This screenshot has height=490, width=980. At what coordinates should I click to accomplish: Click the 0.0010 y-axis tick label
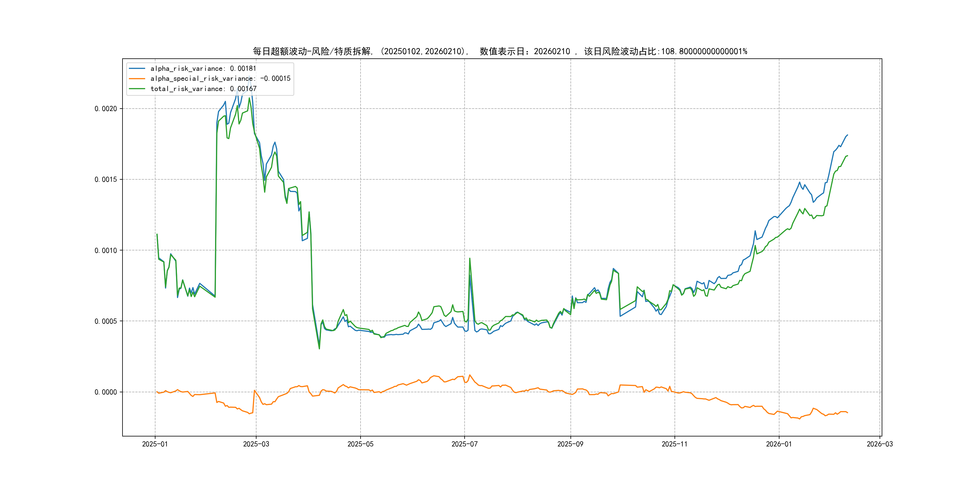pos(106,250)
